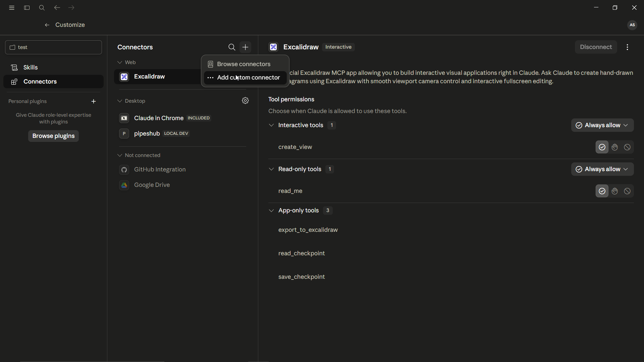This screenshot has width=644, height=362.
Task: Open Excalidraw more options menu
Action: [x=628, y=47]
